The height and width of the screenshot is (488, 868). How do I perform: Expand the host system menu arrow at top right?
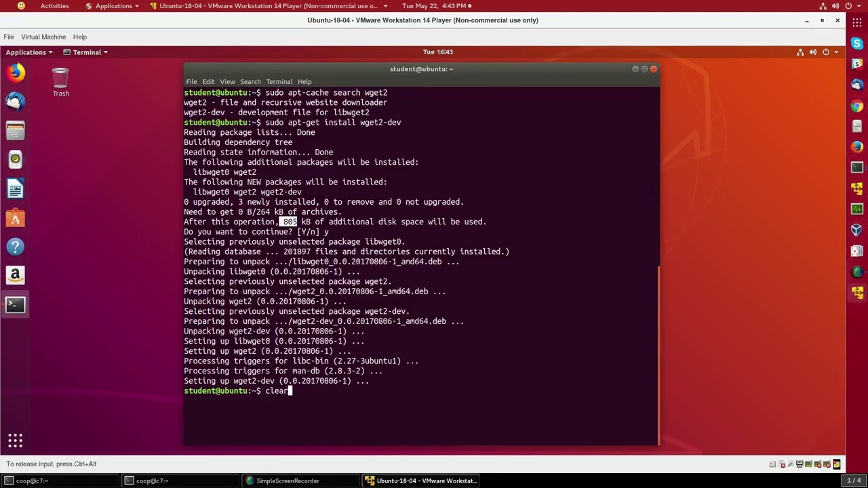pyautogui.click(x=859, y=6)
